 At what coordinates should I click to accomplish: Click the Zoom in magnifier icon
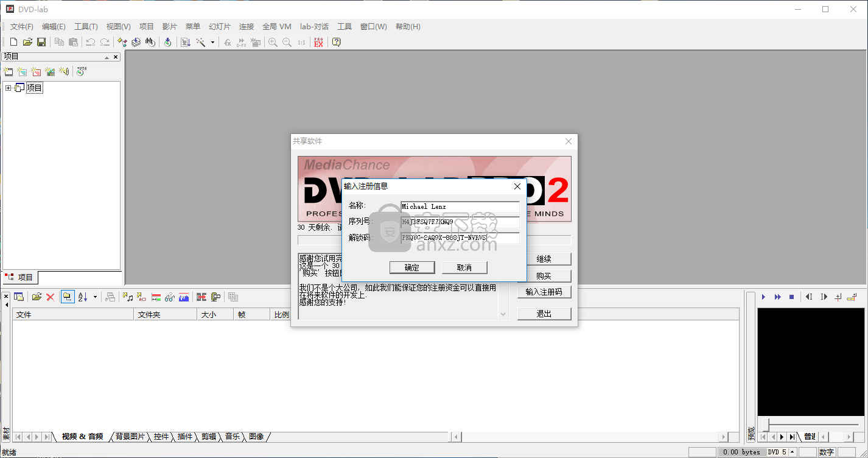tap(273, 42)
